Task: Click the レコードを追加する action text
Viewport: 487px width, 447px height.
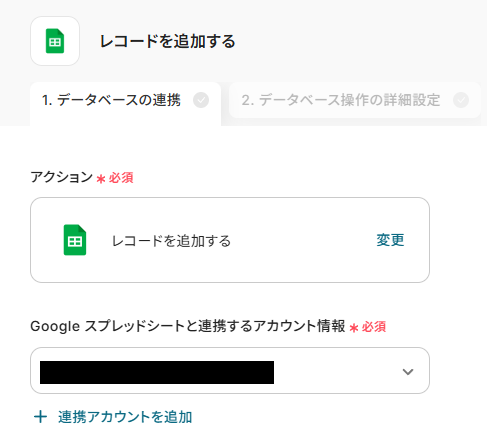Action: coord(171,241)
